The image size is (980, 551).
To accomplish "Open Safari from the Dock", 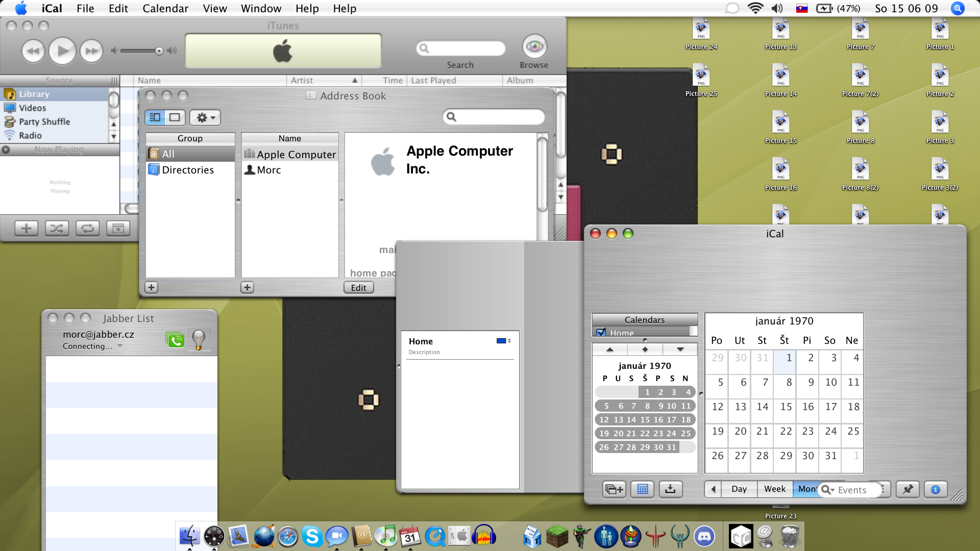I will coord(288,537).
